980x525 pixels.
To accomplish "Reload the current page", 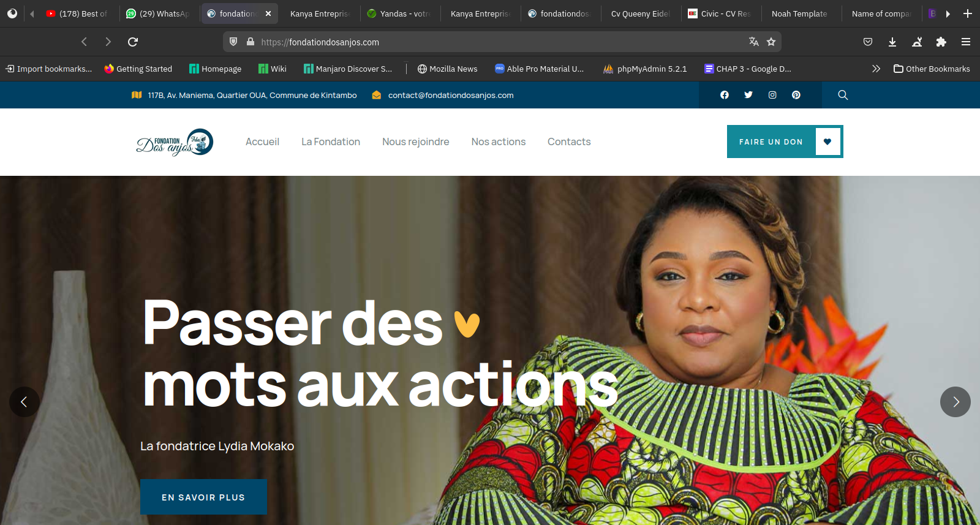I will [x=133, y=42].
